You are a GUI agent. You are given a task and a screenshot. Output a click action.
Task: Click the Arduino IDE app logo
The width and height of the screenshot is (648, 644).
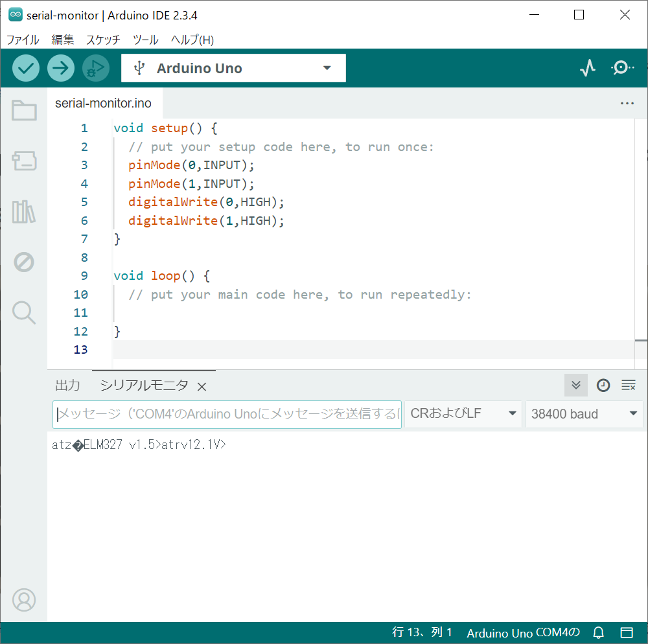[x=16, y=15]
